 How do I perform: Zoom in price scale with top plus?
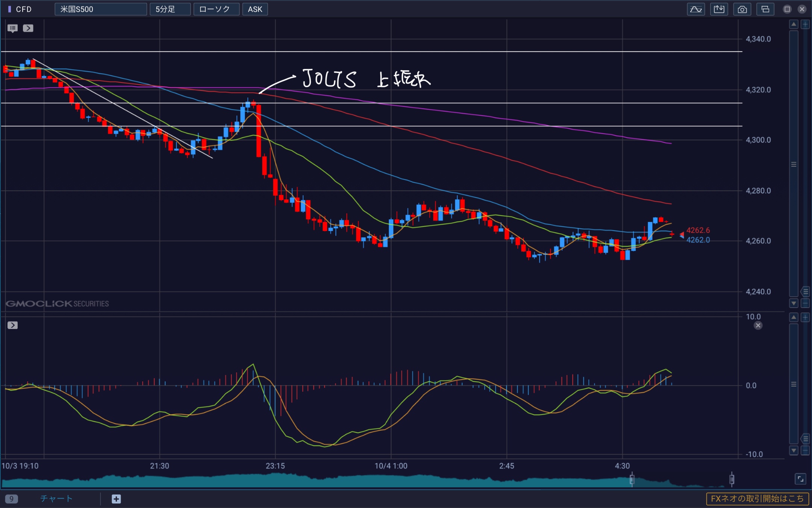coord(805,24)
